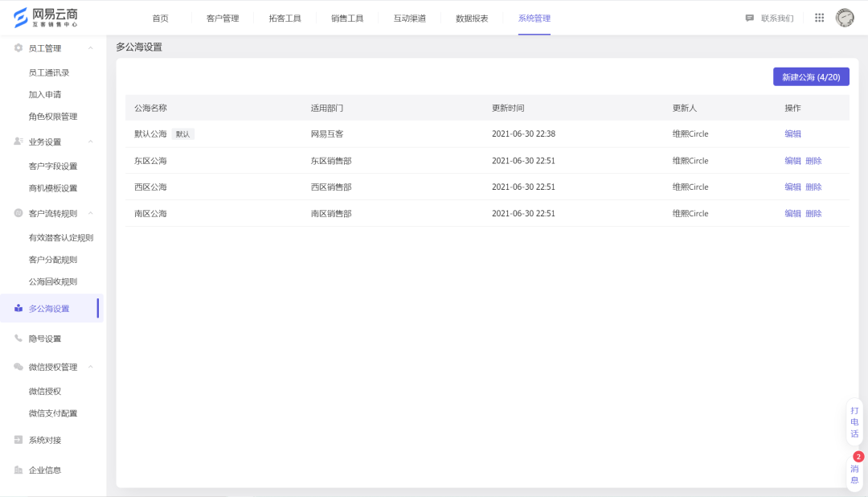Click the 新建公海 button

pyautogui.click(x=810, y=76)
